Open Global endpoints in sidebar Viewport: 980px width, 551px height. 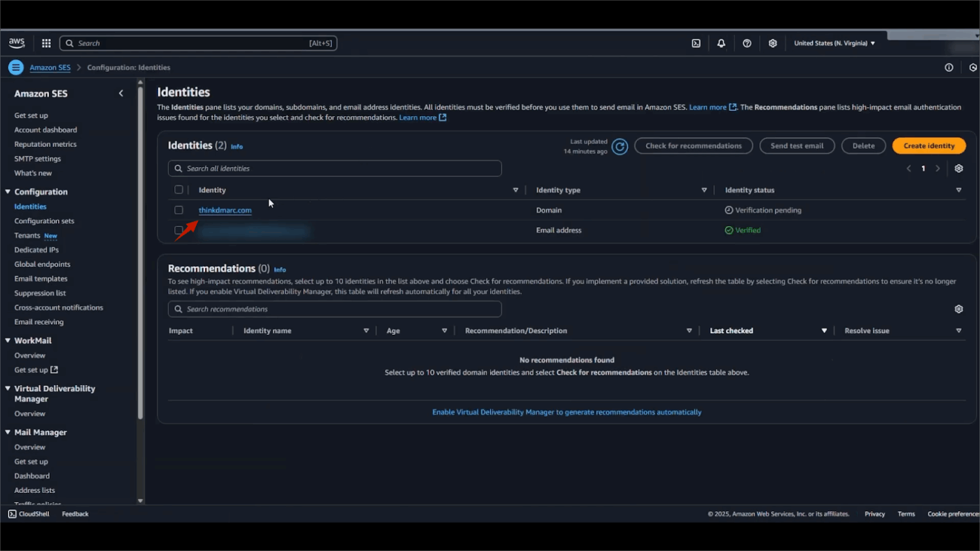[42, 264]
